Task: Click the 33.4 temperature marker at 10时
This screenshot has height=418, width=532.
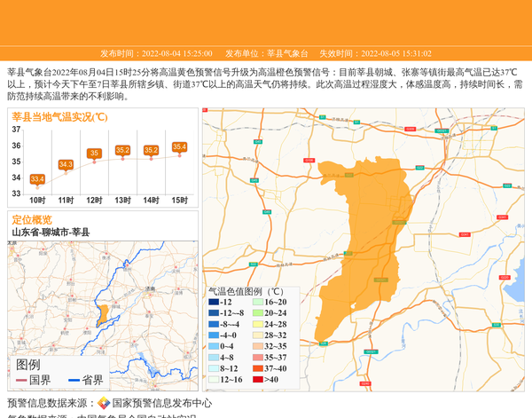Action: coord(37,179)
